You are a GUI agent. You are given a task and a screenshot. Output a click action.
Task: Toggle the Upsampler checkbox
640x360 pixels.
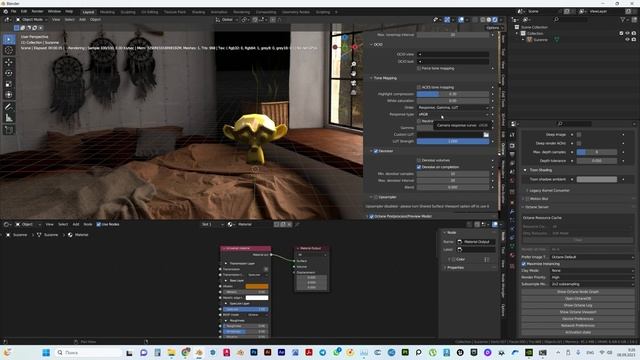click(376, 197)
